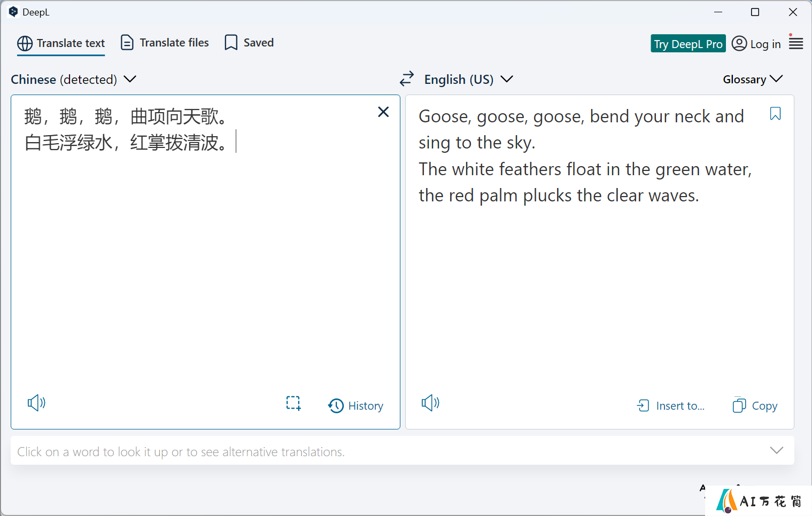This screenshot has width=812, height=516.
Task: Expand the English (US) target language dropdown
Action: 468,80
